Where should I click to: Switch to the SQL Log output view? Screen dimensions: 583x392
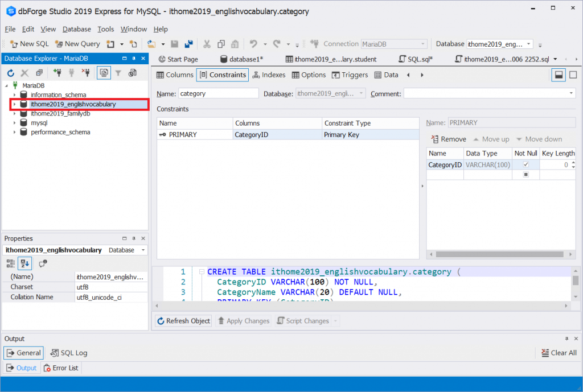pyautogui.click(x=69, y=353)
